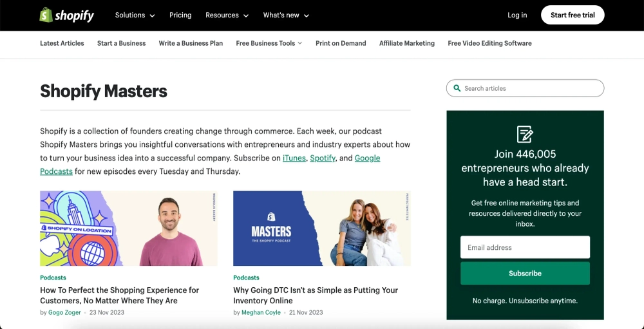644x329 pixels.
Task: Open Free Video Editing Software
Action: tap(489, 43)
